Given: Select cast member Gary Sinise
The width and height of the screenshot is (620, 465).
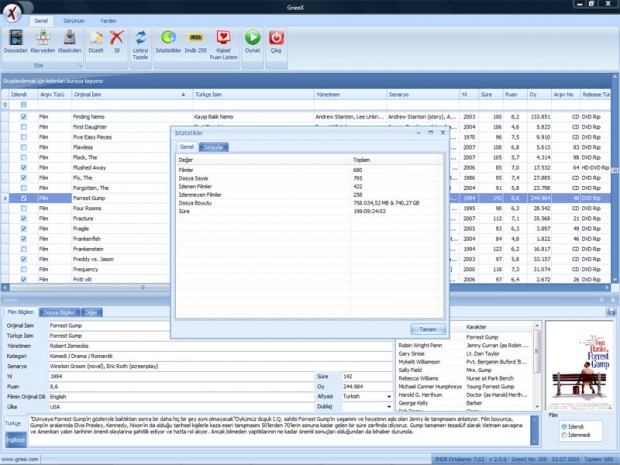Looking at the screenshot, I should click(465, 353).
